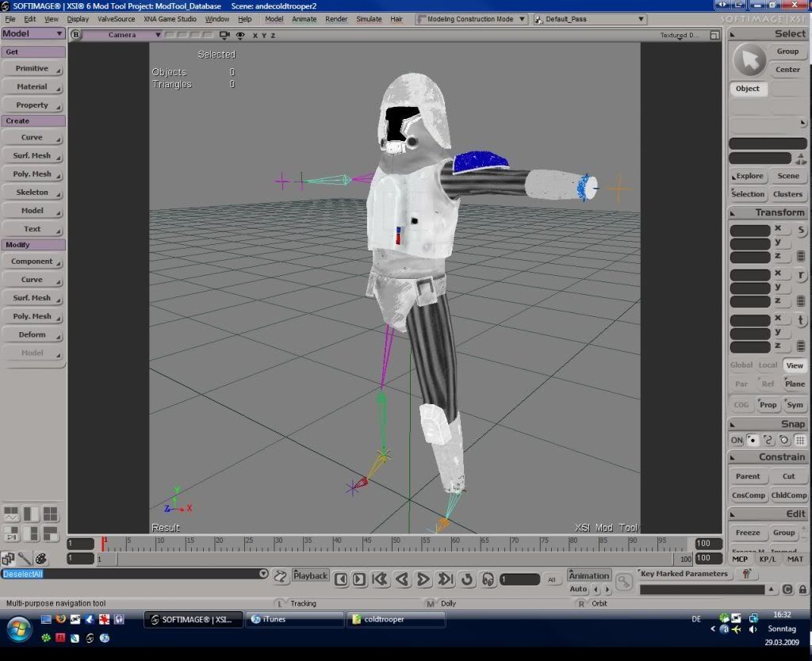Open the ValveSource menu

[116, 19]
